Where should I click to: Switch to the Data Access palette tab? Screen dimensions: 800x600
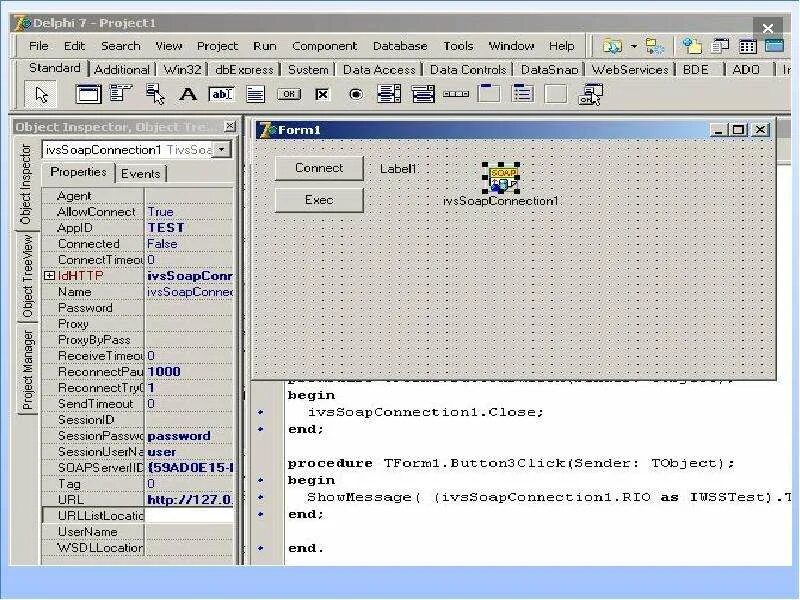[x=379, y=69]
